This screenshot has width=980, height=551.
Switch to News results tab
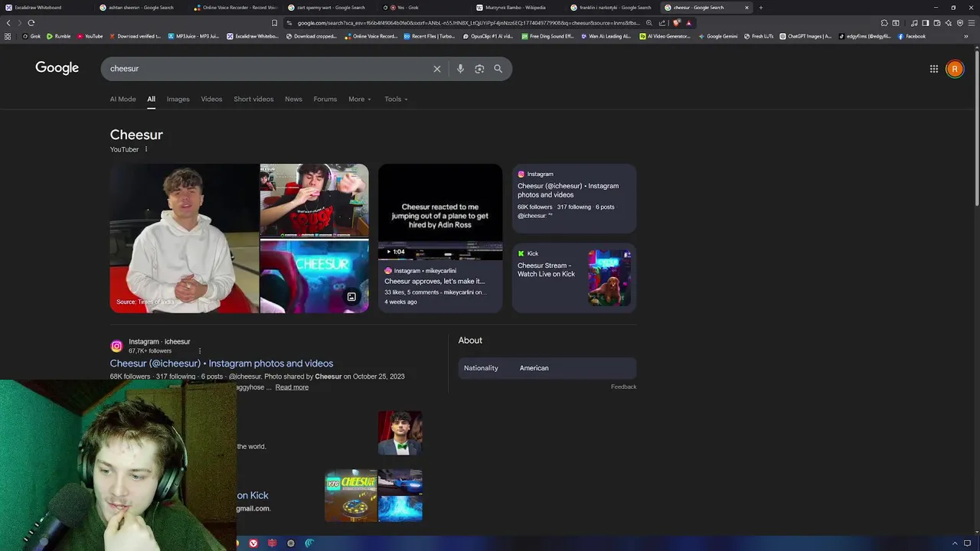pos(293,99)
